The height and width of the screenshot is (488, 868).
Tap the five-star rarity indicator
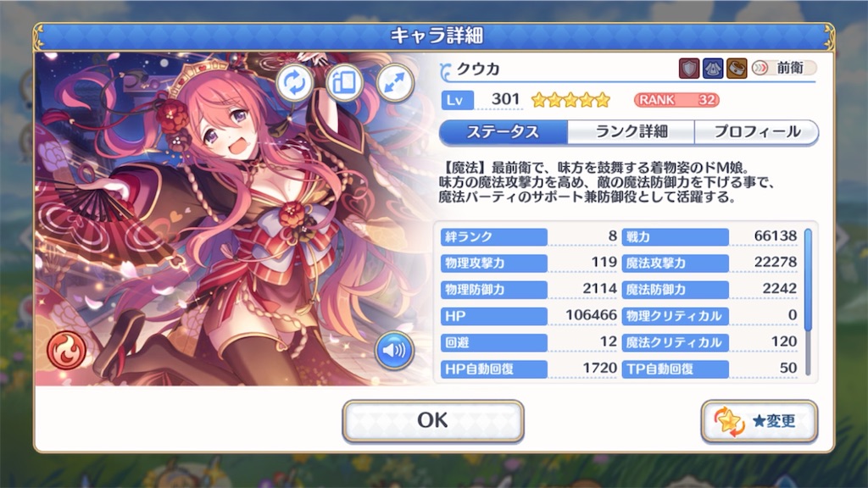570,100
